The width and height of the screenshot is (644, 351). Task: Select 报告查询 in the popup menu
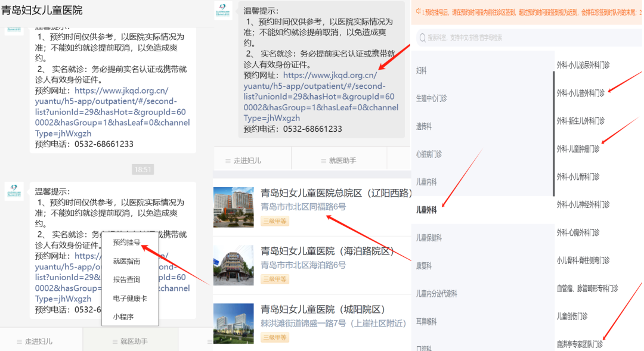(x=126, y=279)
